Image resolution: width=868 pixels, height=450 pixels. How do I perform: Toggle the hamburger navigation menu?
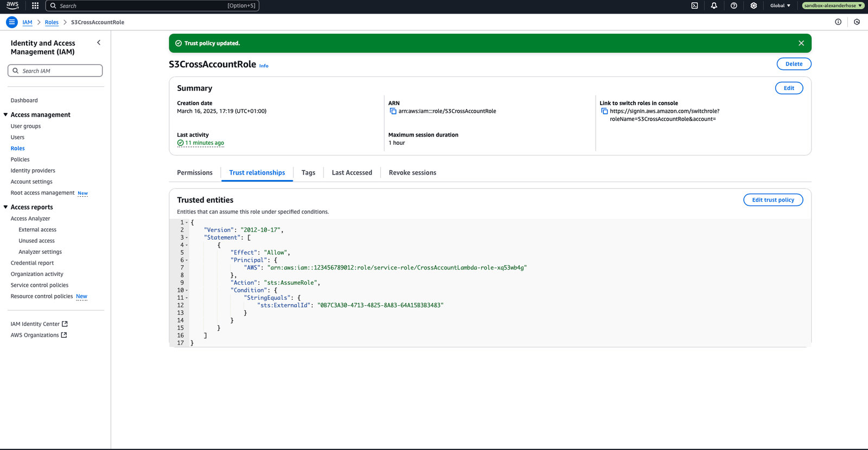point(11,22)
